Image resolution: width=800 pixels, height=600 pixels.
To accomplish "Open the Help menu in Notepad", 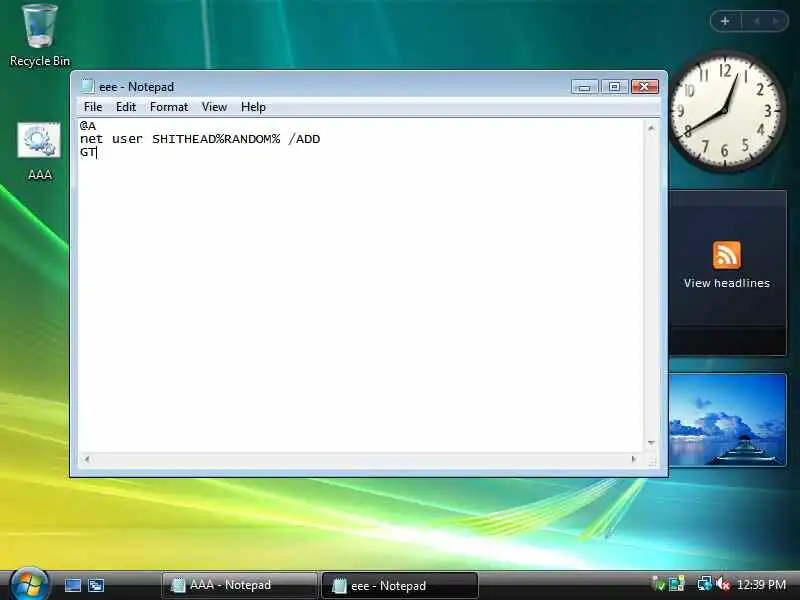I will point(253,107).
